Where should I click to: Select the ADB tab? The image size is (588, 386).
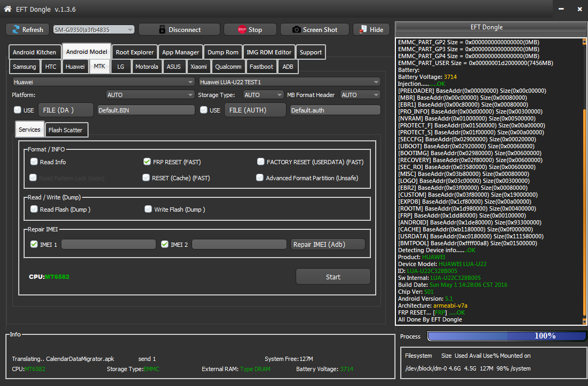pyautogui.click(x=288, y=66)
